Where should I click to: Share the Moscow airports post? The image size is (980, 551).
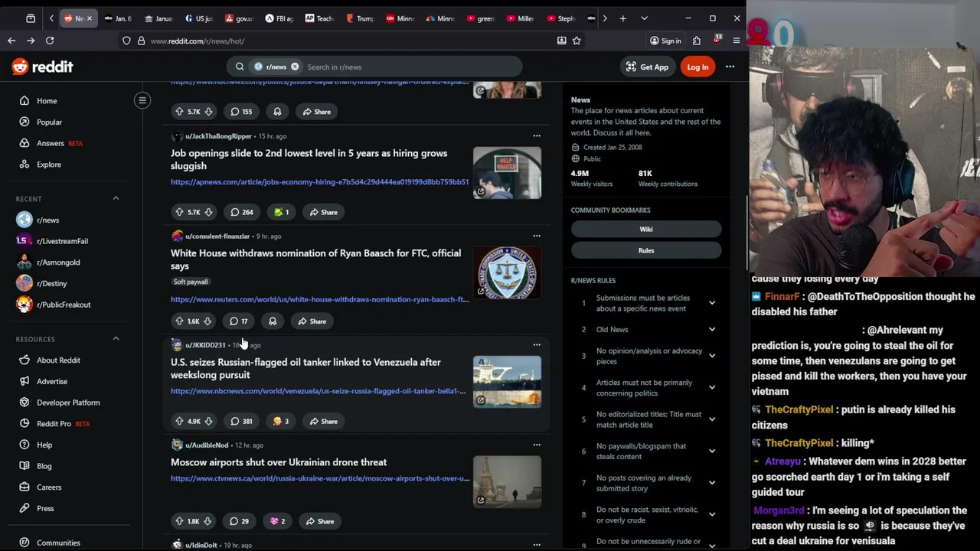pyautogui.click(x=320, y=521)
